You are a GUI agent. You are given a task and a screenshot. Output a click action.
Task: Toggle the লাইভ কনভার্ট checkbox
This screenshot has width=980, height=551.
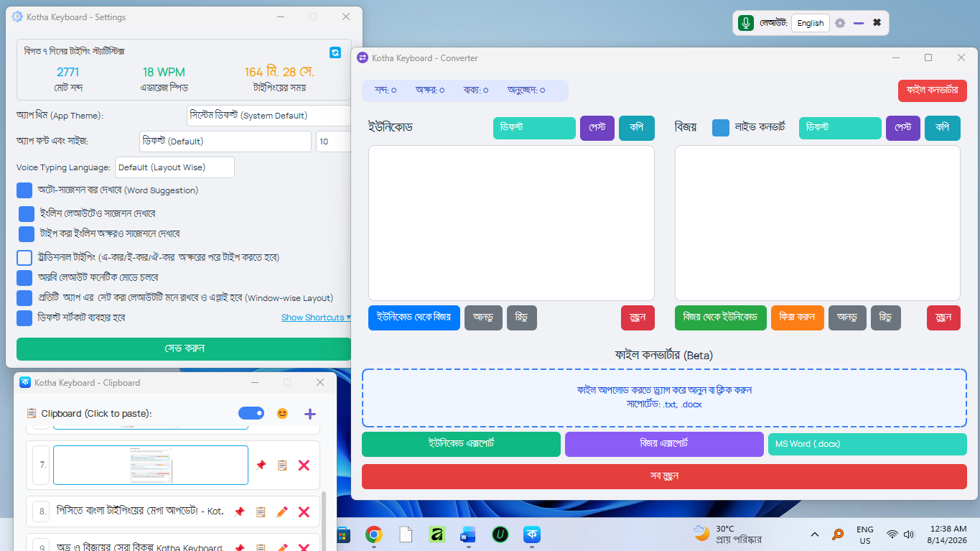pos(721,128)
